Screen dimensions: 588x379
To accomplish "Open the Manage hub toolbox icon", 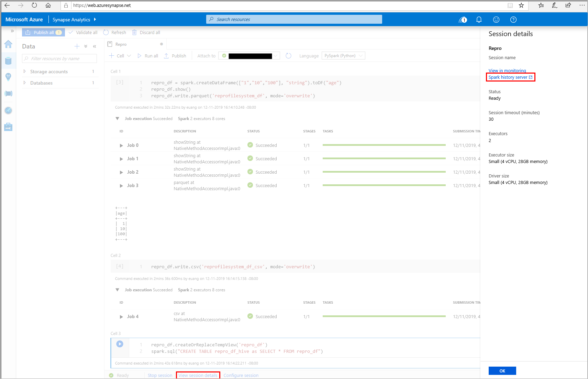I will pos(8,127).
